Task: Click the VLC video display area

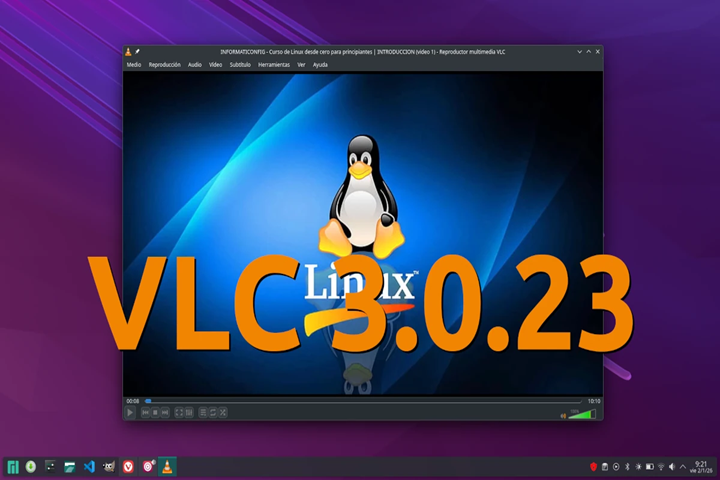Action: tap(363, 233)
